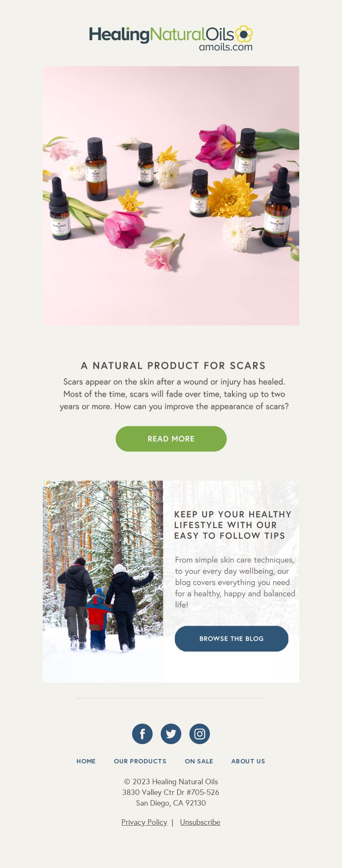The image size is (342, 868).
Task: Click the snowy forest family photo
Action: click(x=103, y=581)
